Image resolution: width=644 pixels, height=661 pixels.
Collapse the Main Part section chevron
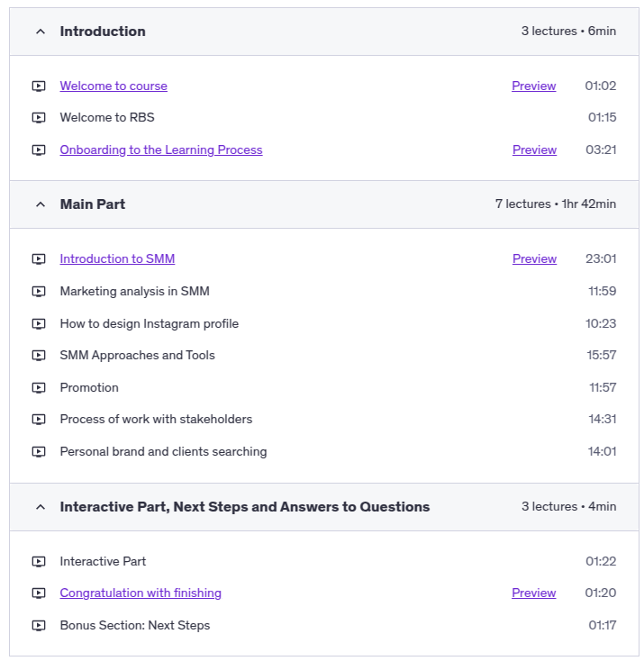coord(40,204)
